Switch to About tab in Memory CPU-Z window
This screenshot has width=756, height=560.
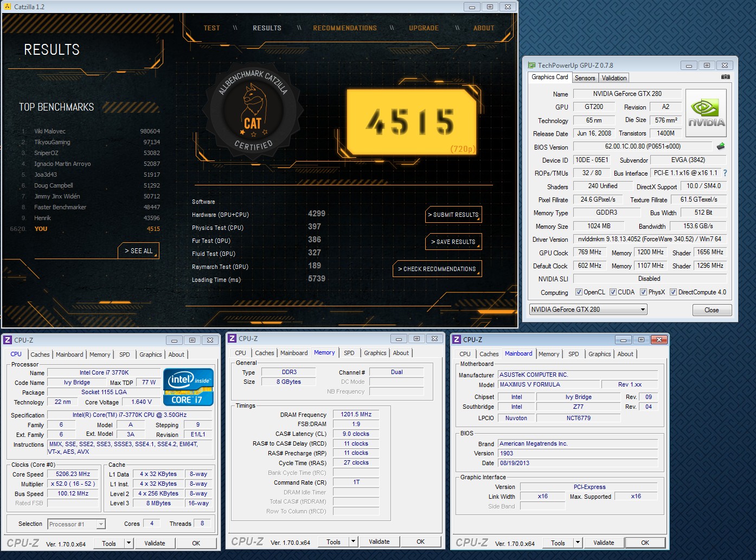pyautogui.click(x=401, y=353)
